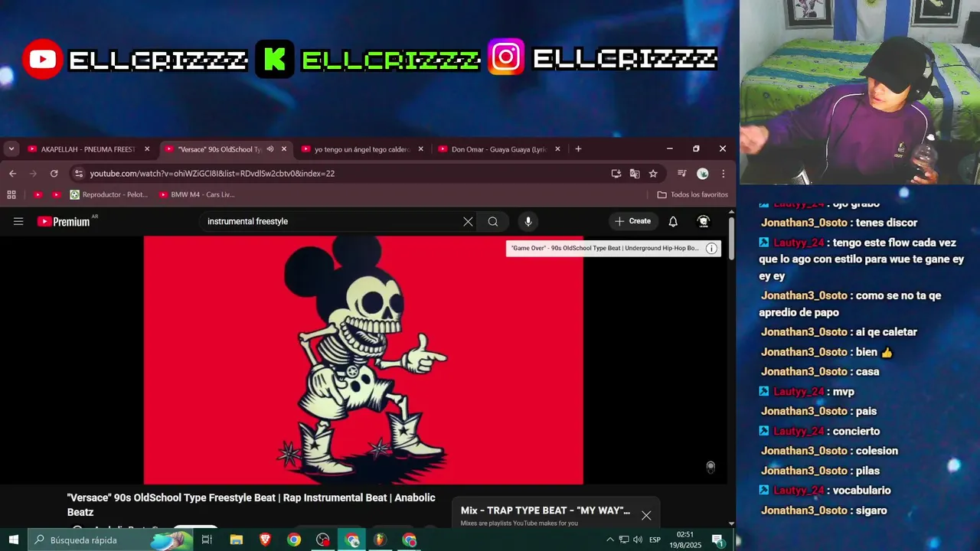
Task: Open the volume control in system tray
Action: [638, 540]
